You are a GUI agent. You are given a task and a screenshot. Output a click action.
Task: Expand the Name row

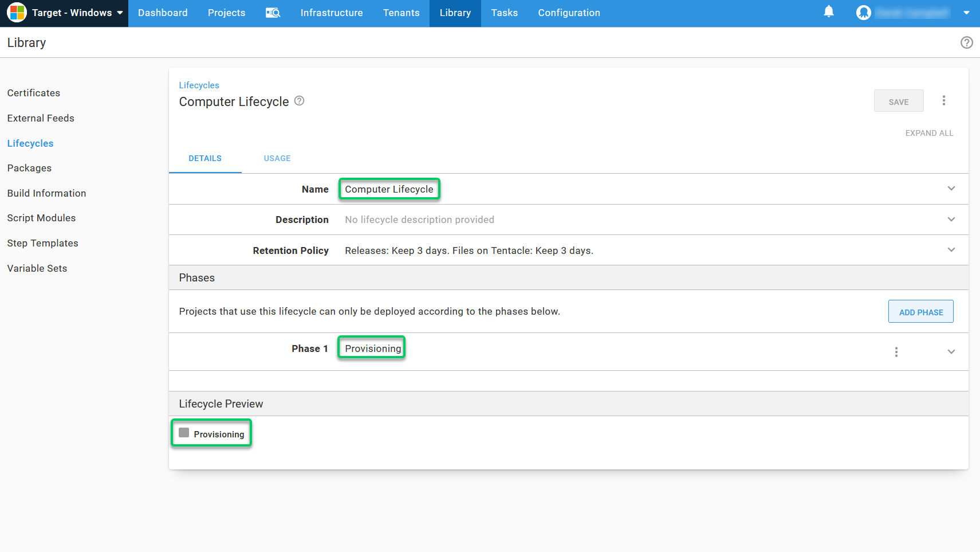click(951, 189)
